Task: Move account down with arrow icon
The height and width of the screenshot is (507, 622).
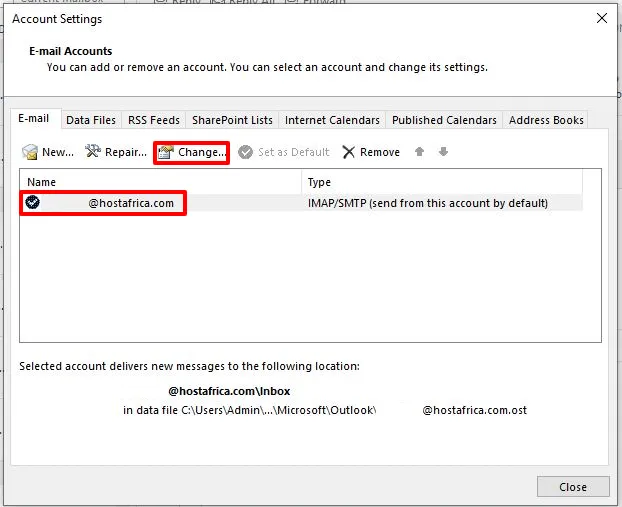Action: (443, 151)
